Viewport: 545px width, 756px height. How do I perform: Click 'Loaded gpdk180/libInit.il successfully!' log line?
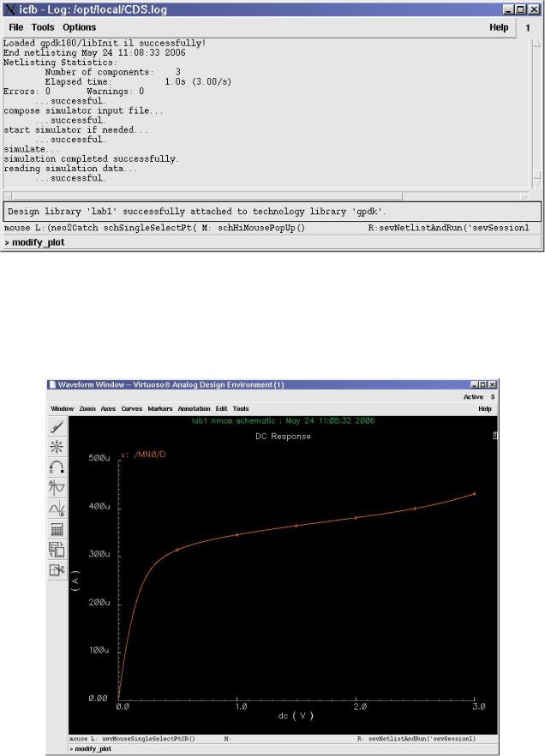[x=105, y=43]
